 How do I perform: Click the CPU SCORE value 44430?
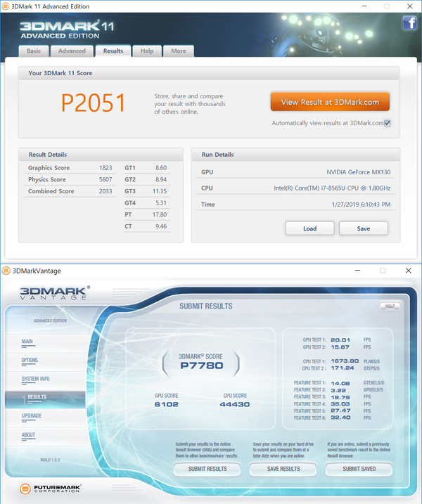click(234, 404)
